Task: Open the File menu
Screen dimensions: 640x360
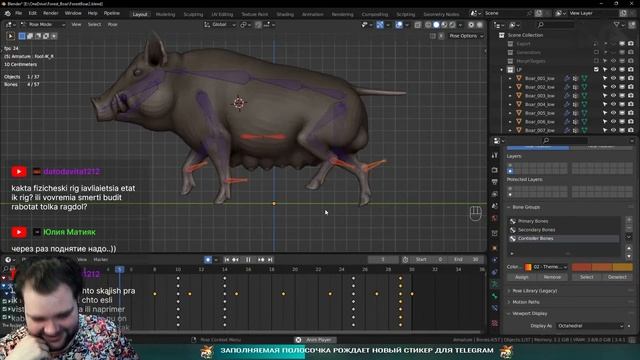Action: 18,13
